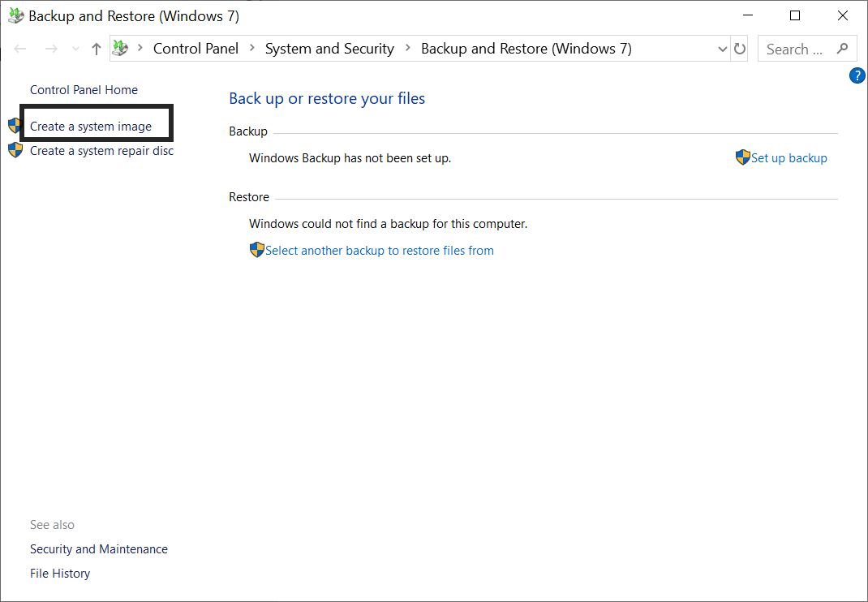Open File History from the sidebar
This screenshot has width=868, height=602.
[x=59, y=573]
